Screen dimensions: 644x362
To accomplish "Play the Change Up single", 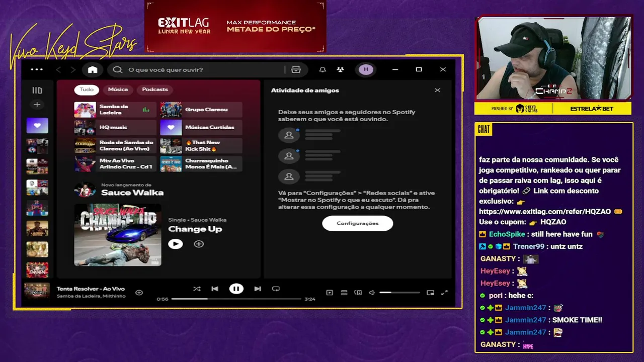I will pos(175,244).
